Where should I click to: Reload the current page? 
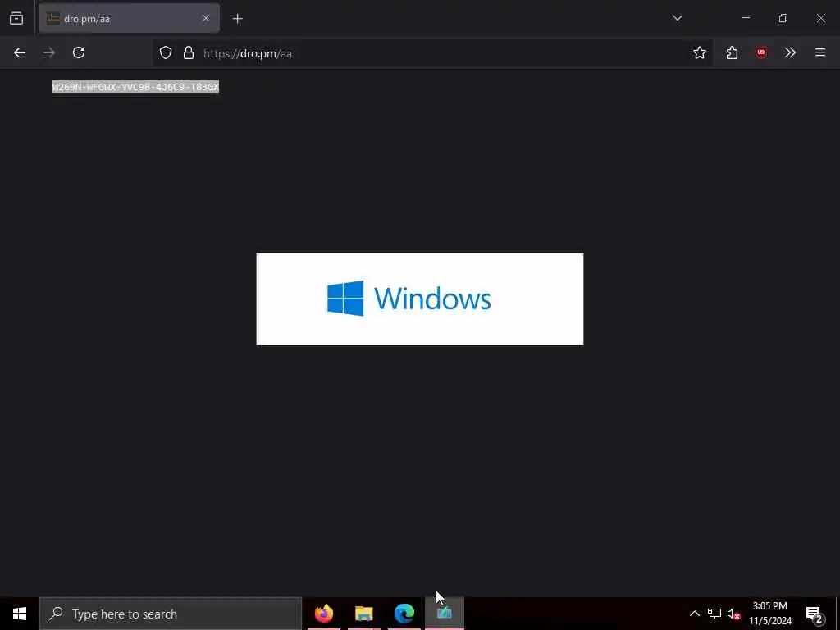(x=79, y=52)
